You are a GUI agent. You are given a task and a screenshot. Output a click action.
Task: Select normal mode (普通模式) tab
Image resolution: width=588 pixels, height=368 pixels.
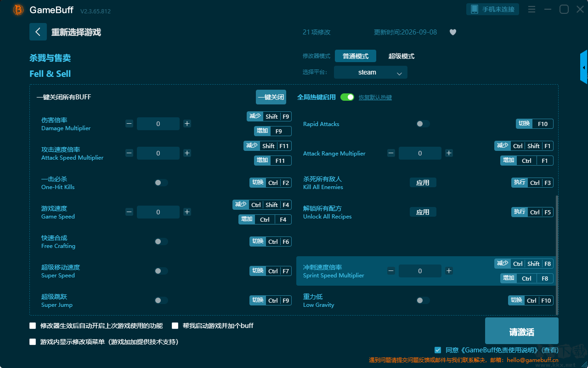pyautogui.click(x=356, y=56)
